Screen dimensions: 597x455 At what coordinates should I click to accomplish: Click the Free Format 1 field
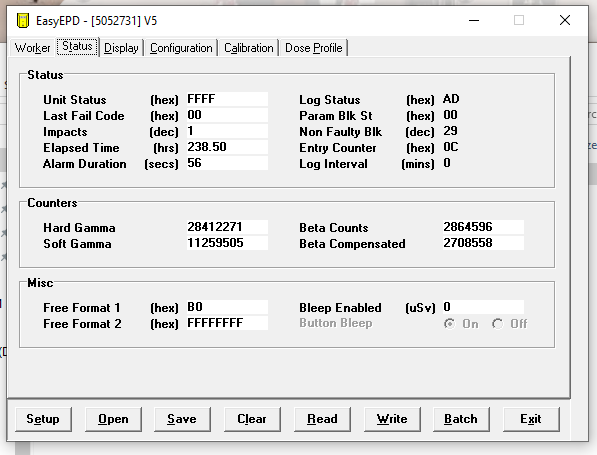[227, 307]
